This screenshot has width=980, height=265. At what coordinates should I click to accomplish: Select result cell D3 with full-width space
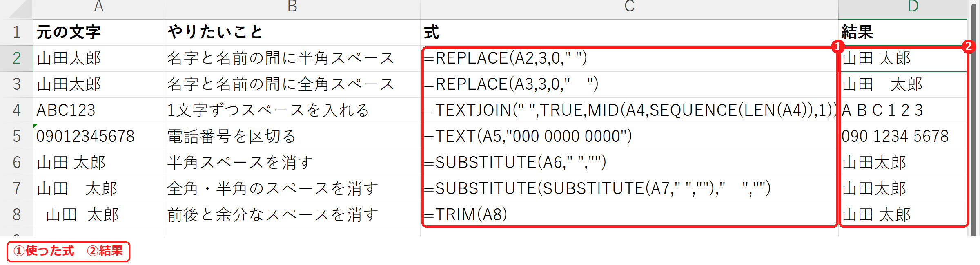[x=903, y=84]
